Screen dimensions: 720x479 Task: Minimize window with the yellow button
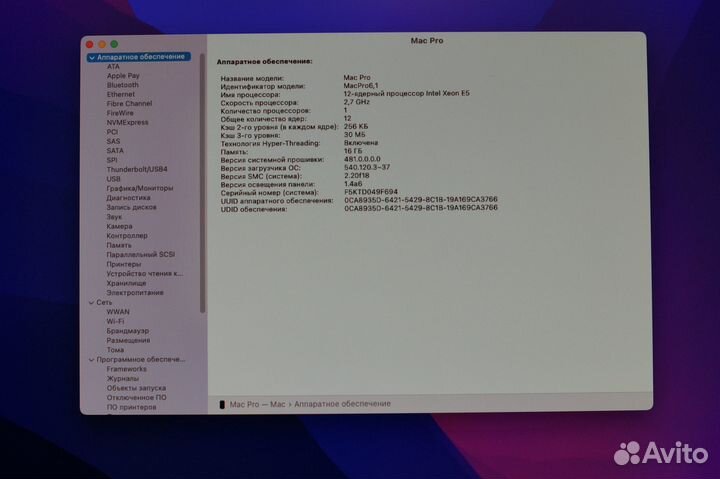pyautogui.click(x=102, y=44)
